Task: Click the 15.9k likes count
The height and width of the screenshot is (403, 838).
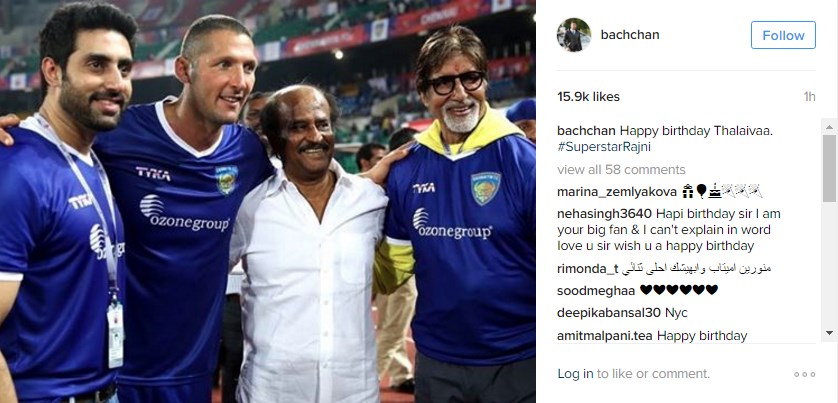Action: [588, 97]
